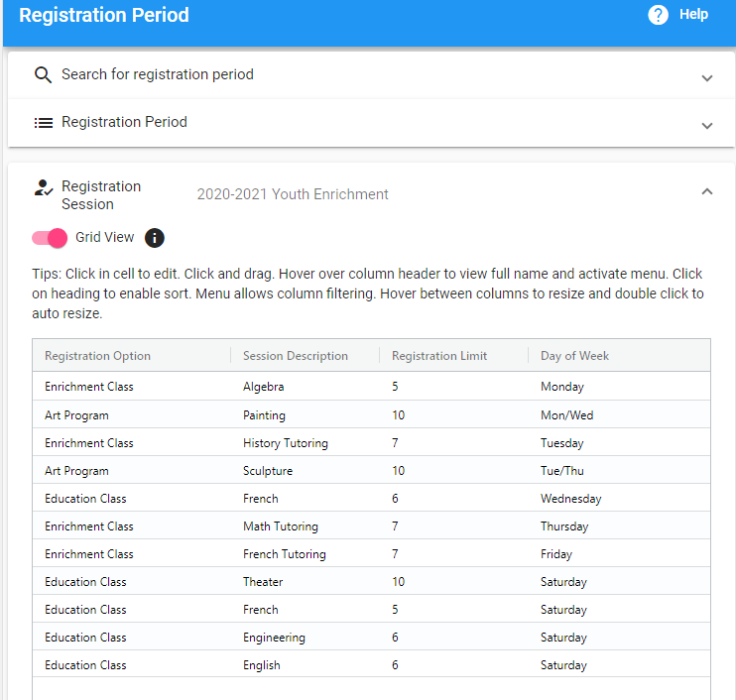Sort by Registration Option column header
Viewport: 736px width, 700px height.
[x=97, y=356]
